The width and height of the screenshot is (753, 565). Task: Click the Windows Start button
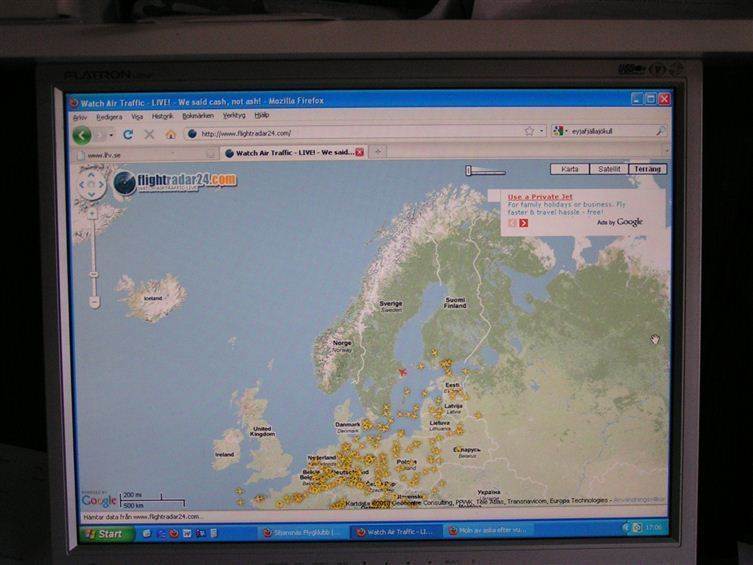click(105, 533)
